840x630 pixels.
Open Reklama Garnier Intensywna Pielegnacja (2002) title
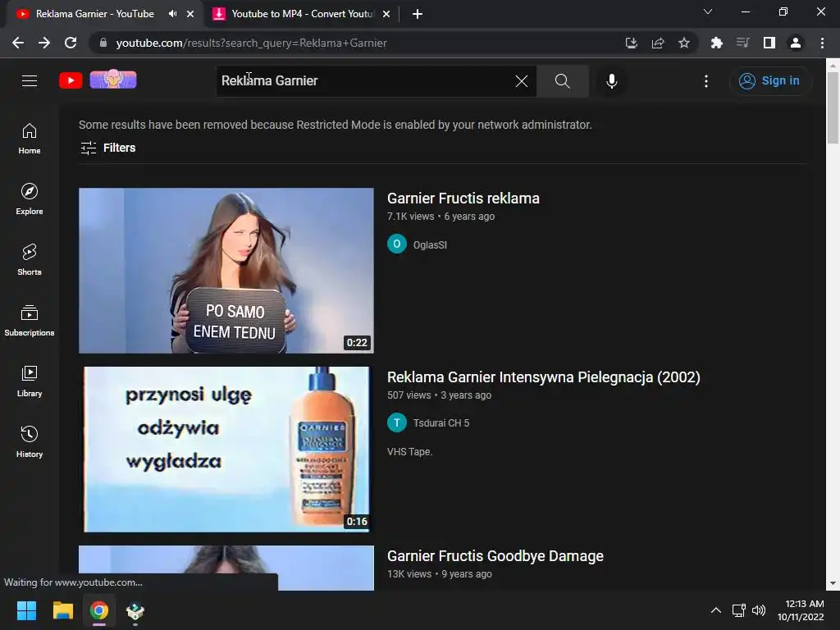point(544,377)
